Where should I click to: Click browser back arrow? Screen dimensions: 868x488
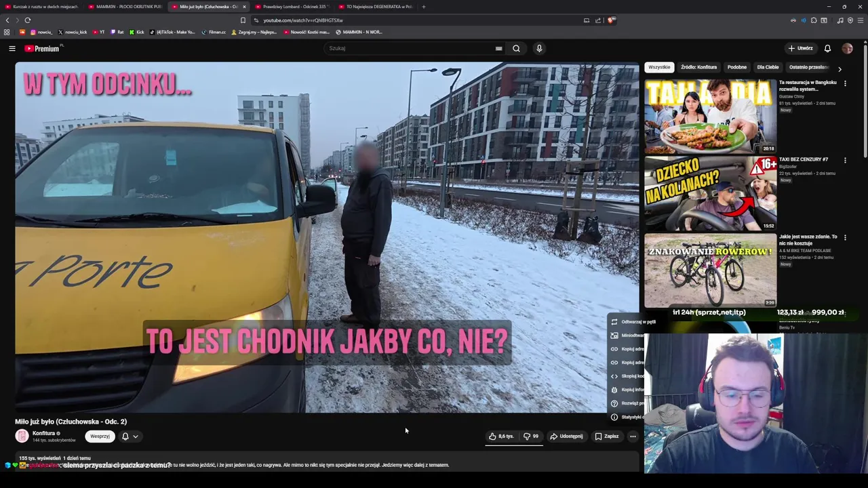(x=9, y=20)
